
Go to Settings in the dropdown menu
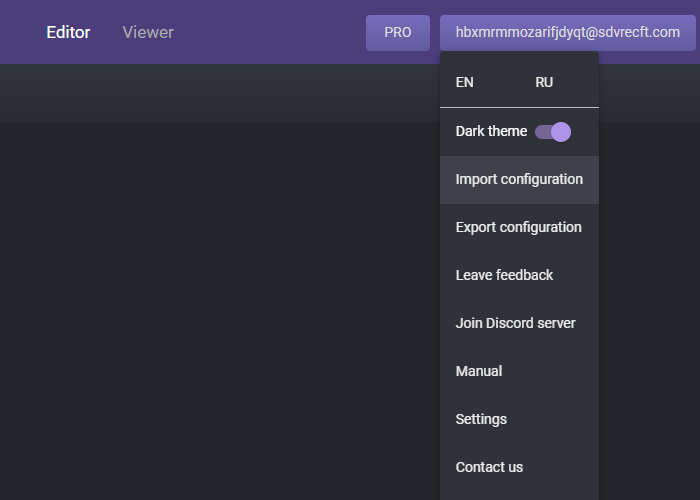pyautogui.click(x=519, y=419)
